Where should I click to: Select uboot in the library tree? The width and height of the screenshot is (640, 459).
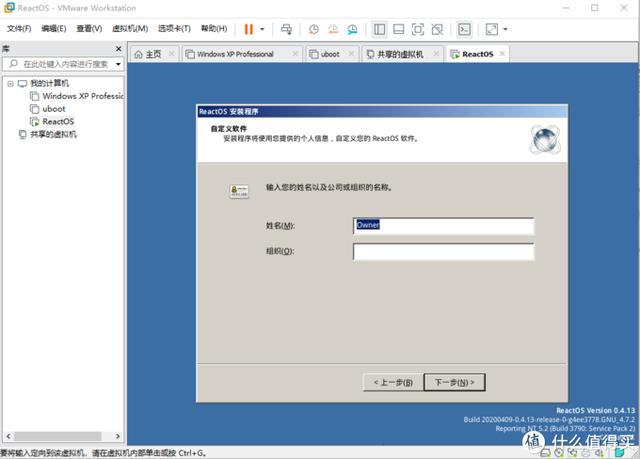pos(53,109)
